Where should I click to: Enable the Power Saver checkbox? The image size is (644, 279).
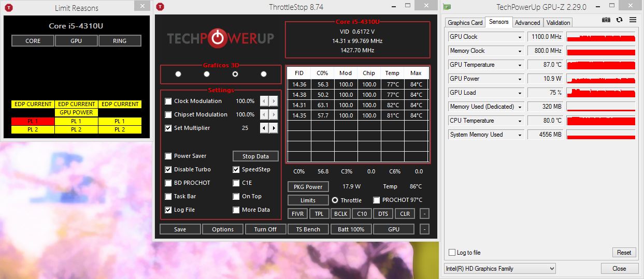coord(168,156)
